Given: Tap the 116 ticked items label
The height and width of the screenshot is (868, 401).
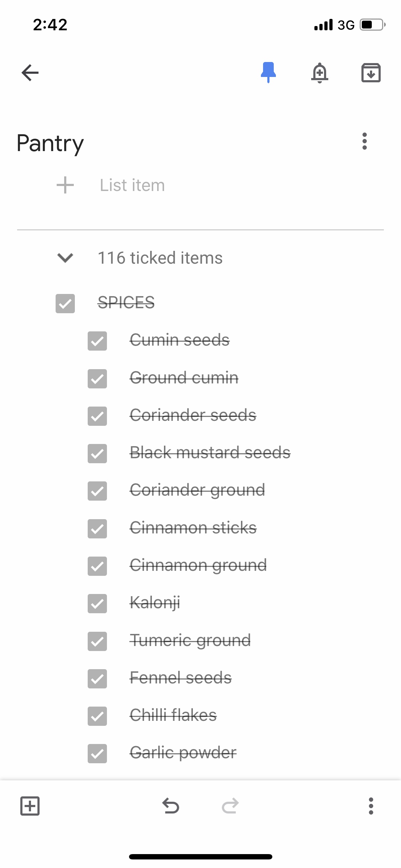Looking at the screenshot, I should click(x=160, y=258).
